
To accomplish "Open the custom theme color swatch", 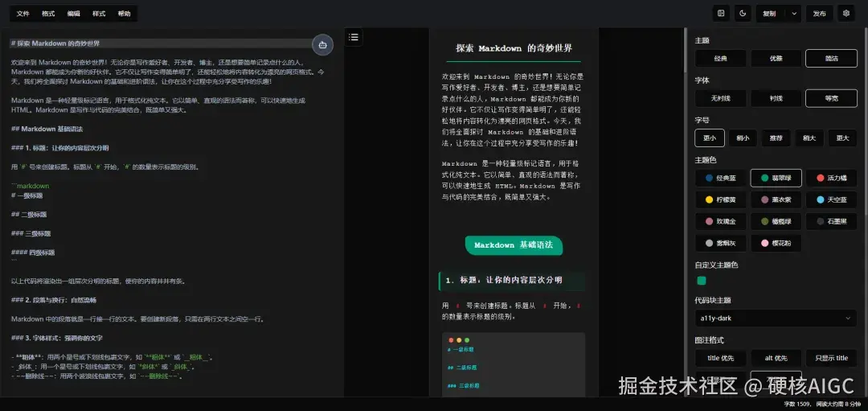I will click(x=702, y=281).
